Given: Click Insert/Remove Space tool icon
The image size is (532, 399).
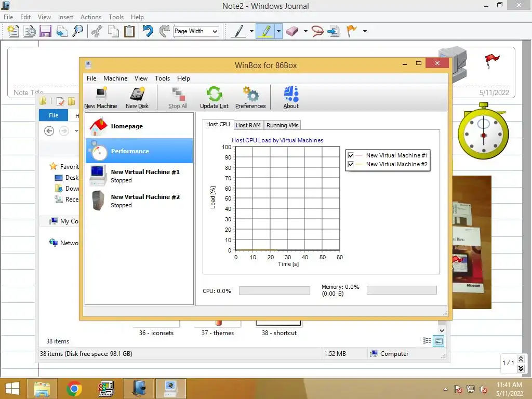Looking at the screenshot, I should 334,31.
